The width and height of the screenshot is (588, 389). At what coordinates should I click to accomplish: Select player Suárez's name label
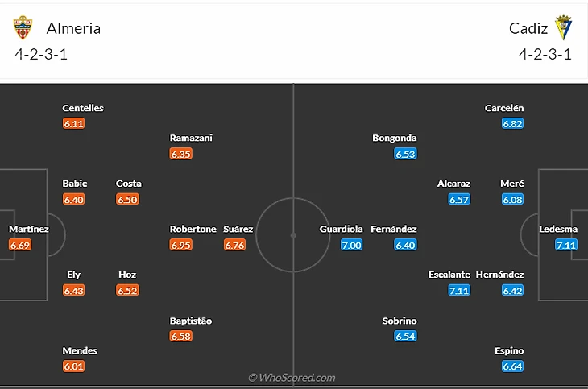pyautogui.click(x=238, y=229)
